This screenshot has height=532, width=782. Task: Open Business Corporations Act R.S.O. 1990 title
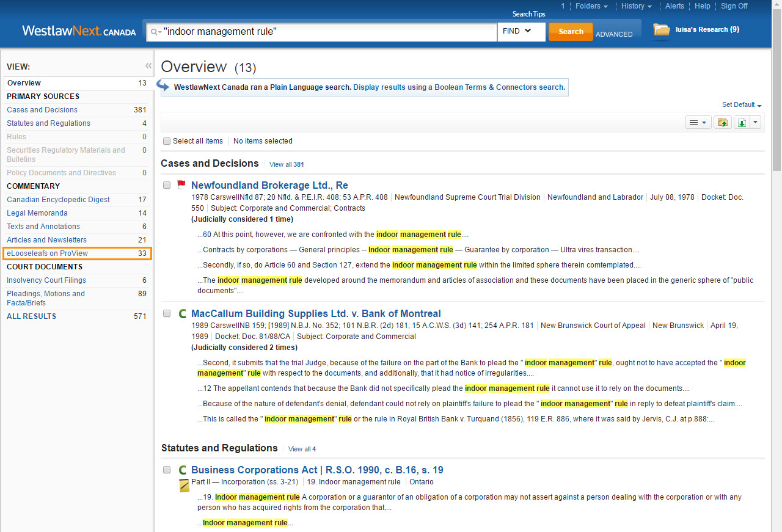tap(317, 470)
